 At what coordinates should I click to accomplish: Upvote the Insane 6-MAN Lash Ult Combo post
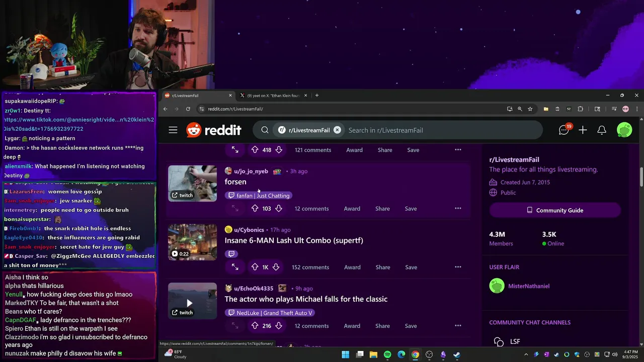pos(255,267)
